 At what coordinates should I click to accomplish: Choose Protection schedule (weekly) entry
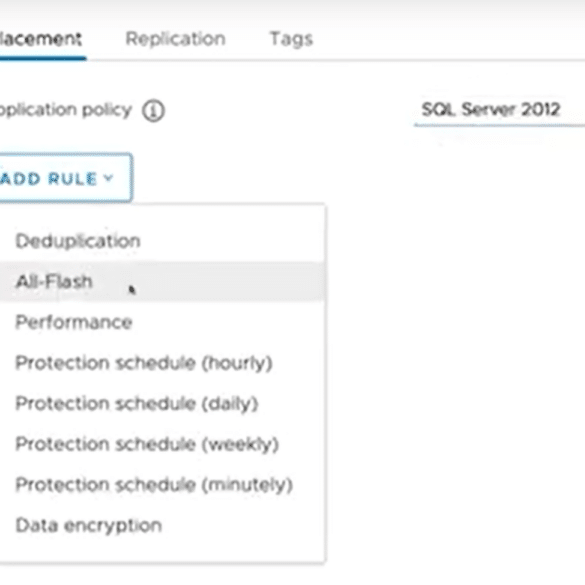coord(162,444)
